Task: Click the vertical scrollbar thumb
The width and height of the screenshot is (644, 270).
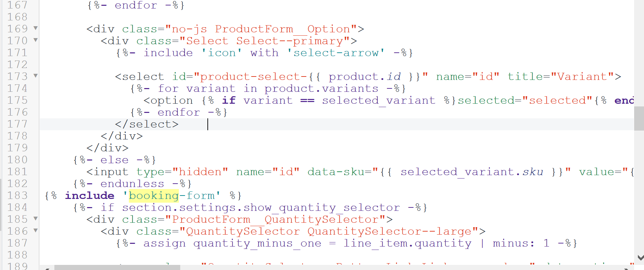Action: 639,118
